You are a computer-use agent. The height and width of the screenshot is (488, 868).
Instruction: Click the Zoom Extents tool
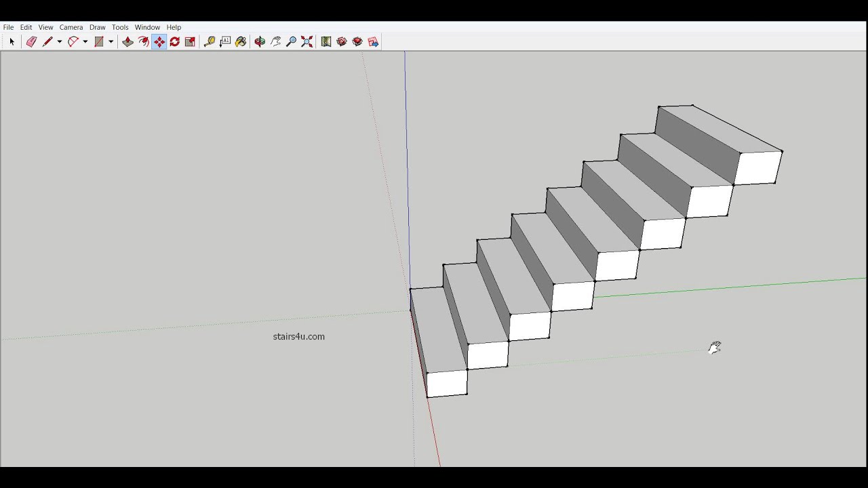click(307, 41)
